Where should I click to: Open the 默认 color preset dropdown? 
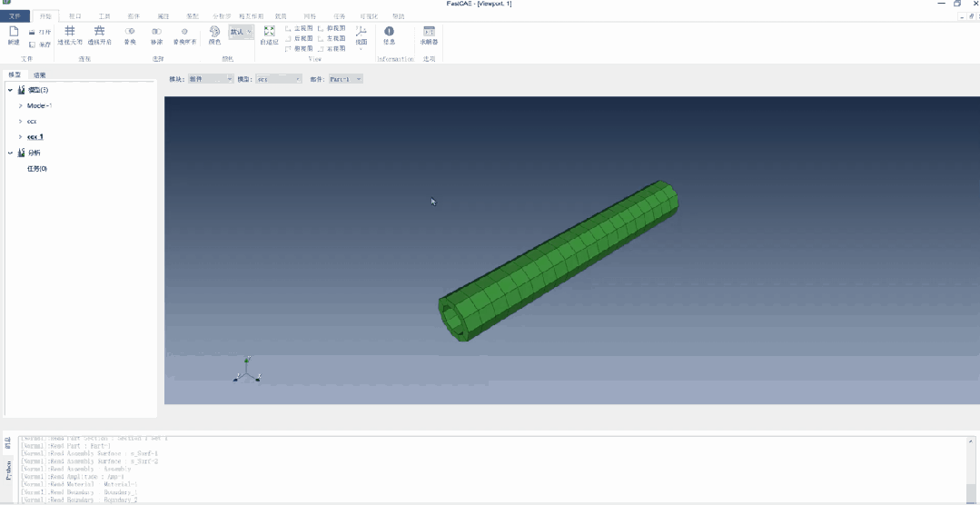click(x=241, y=32)
